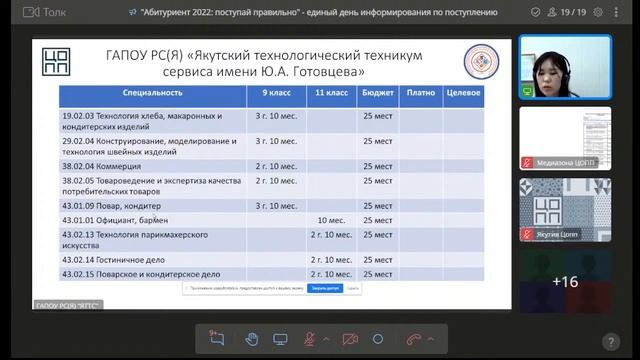The width and height of the screenshot is (640, 360).
Task: Select the Медиазона ЦОПП participant tile
Action: 565,138
